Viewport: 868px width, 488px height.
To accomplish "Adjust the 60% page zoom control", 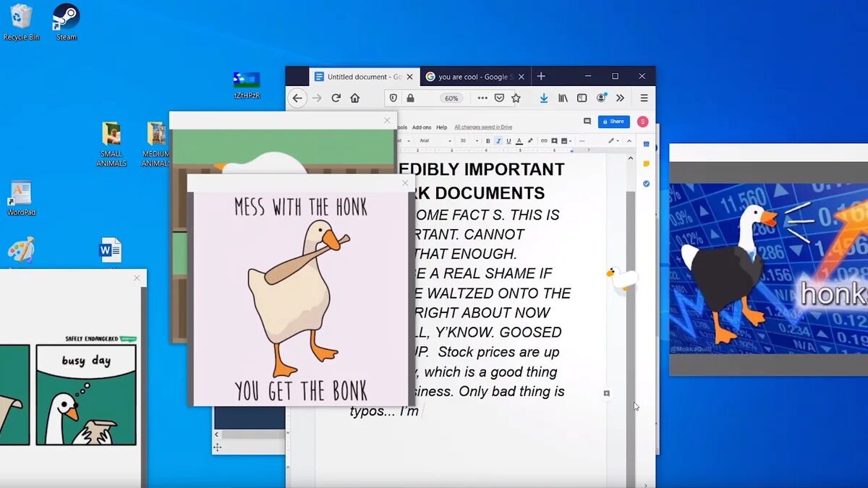I will click(450, 98).
